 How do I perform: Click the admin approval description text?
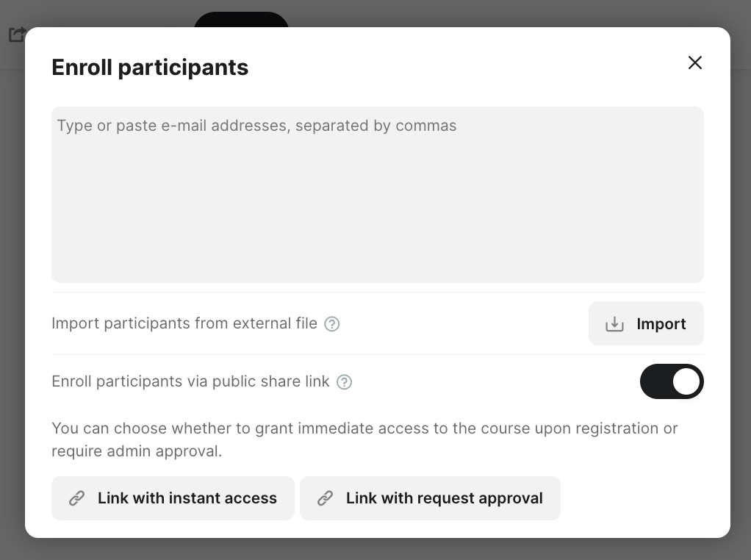(x=364, y=439)
